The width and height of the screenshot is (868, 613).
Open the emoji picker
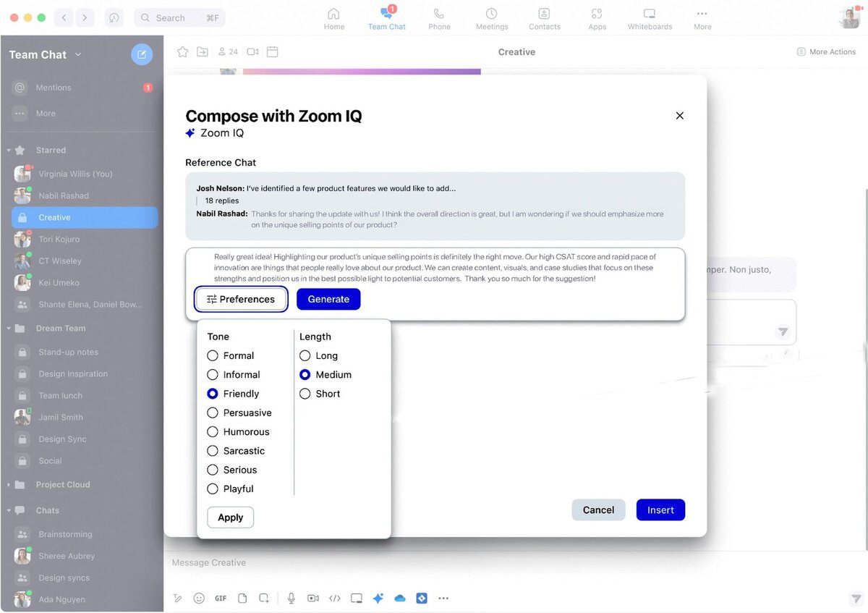(x=199, y=598)
